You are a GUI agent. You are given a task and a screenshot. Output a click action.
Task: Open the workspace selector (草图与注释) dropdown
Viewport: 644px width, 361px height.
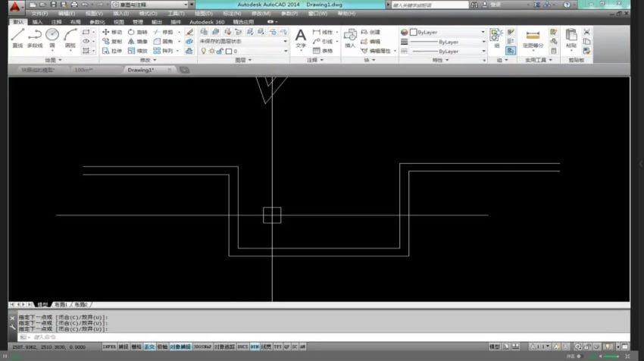pyautogui.click(x=149, y=5)
